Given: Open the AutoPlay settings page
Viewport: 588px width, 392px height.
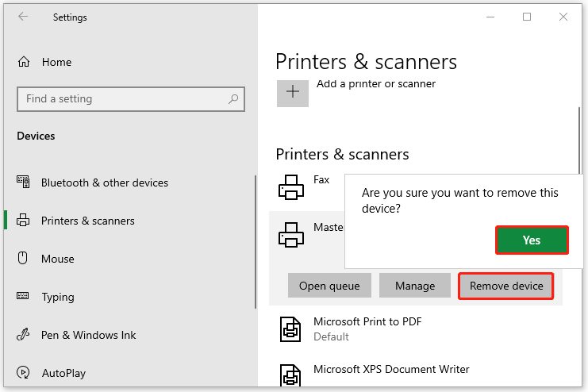Looking at the screenshot, I should pyautogui.click(x=63, y=373).
